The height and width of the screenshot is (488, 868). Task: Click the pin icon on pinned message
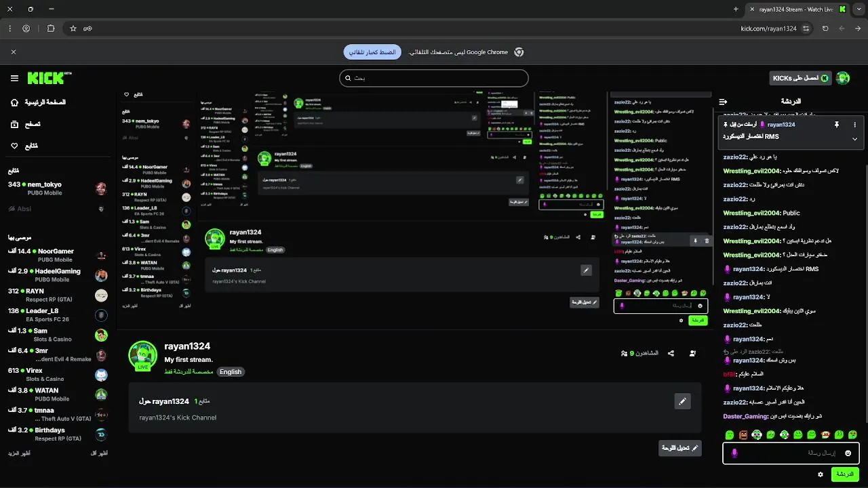point(837,125)
